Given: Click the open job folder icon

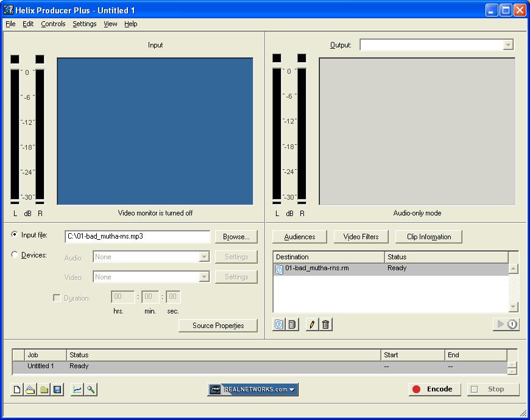Looking at the screenshot, I should [x=30, y=390].
